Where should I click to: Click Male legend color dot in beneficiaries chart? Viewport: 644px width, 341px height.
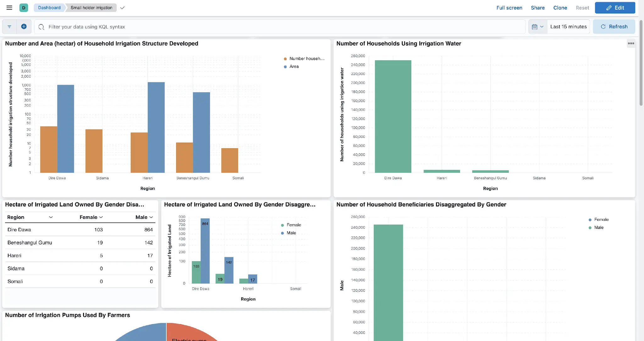click(590, 228)
